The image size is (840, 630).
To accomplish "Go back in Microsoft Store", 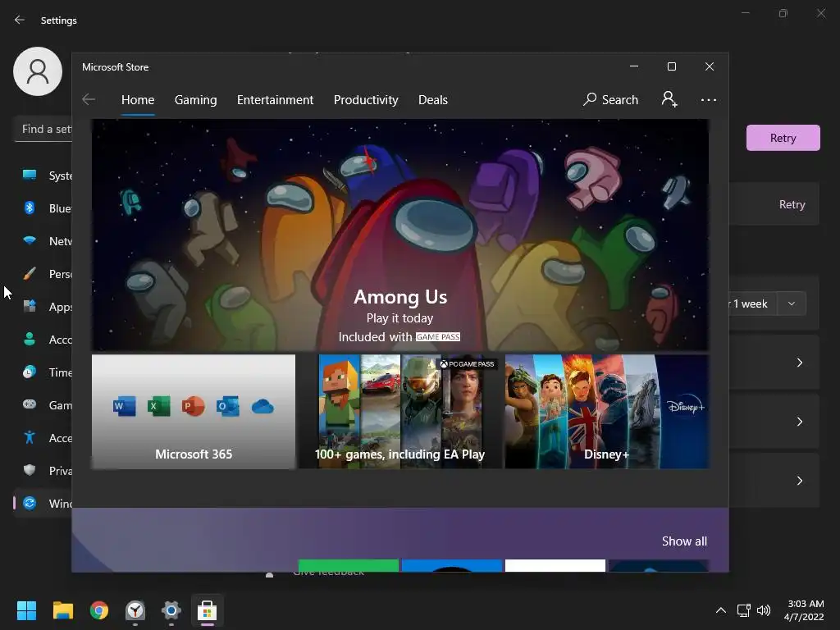I will (x=89, y=99).
